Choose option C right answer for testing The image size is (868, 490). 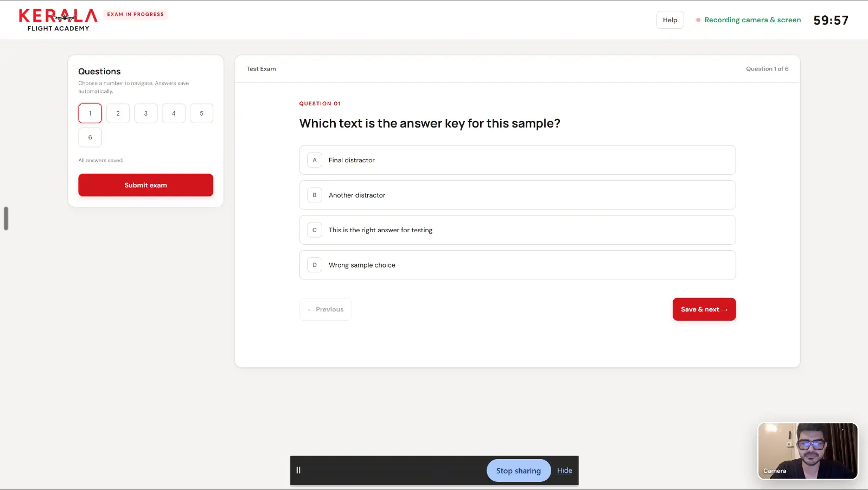click(518, 230)
